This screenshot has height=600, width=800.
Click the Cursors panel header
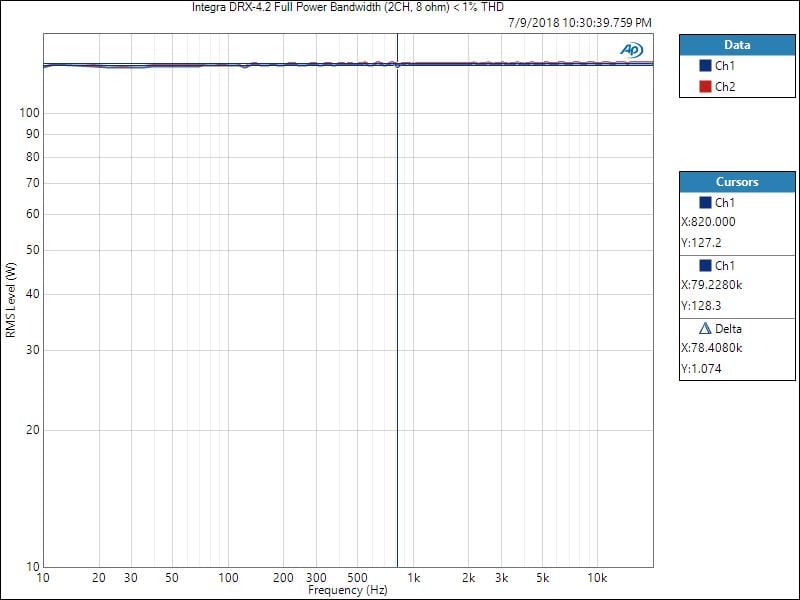[737, 182]
